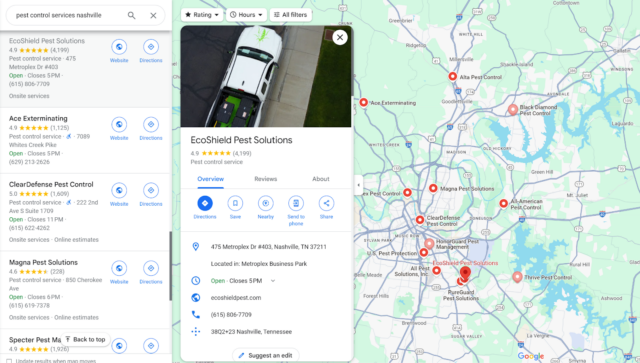Click the blue Directions button in details panel
This screenshot has height=363, width=640.
(x=205, y=203)
